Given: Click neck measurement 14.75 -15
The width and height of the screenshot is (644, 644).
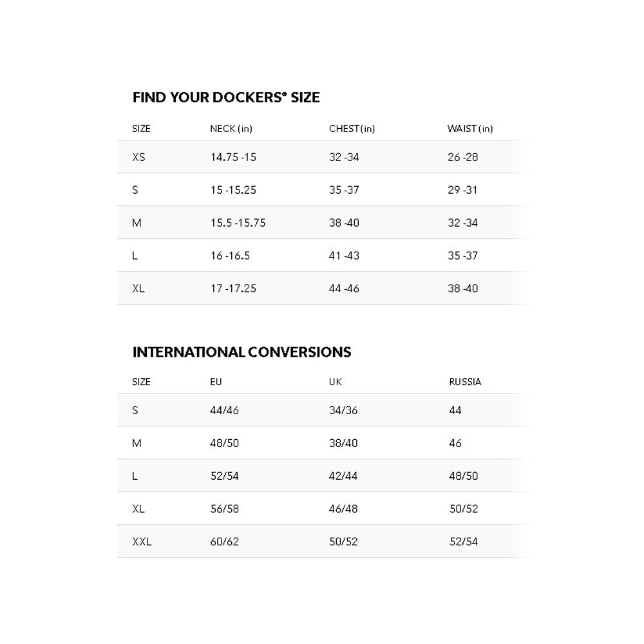Looking at the screenshot, I should (233, 157).
